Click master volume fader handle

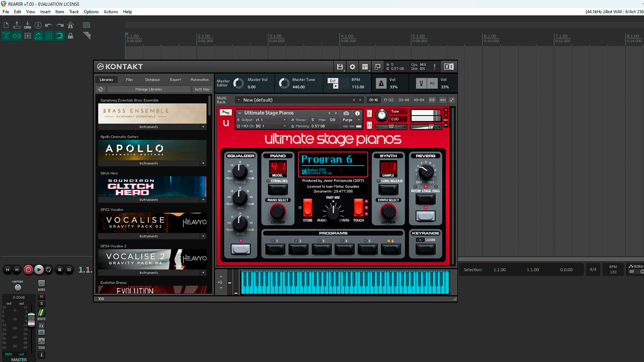pos(31,319)
